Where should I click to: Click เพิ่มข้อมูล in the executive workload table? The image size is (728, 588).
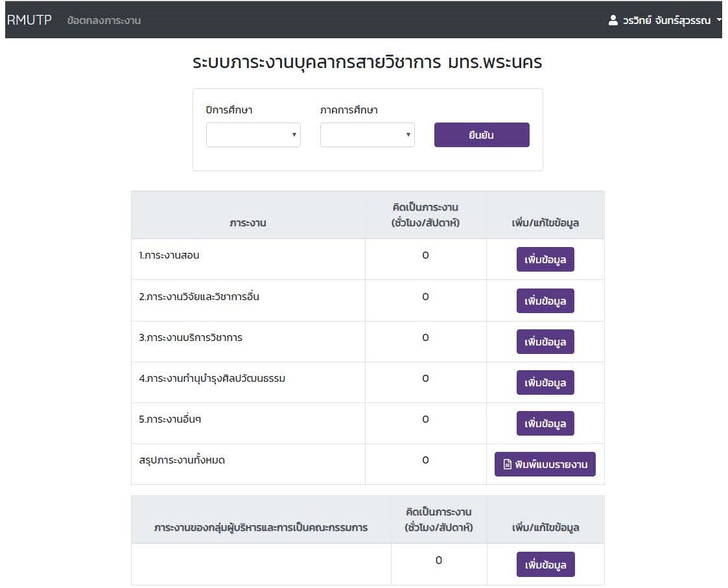545,565
